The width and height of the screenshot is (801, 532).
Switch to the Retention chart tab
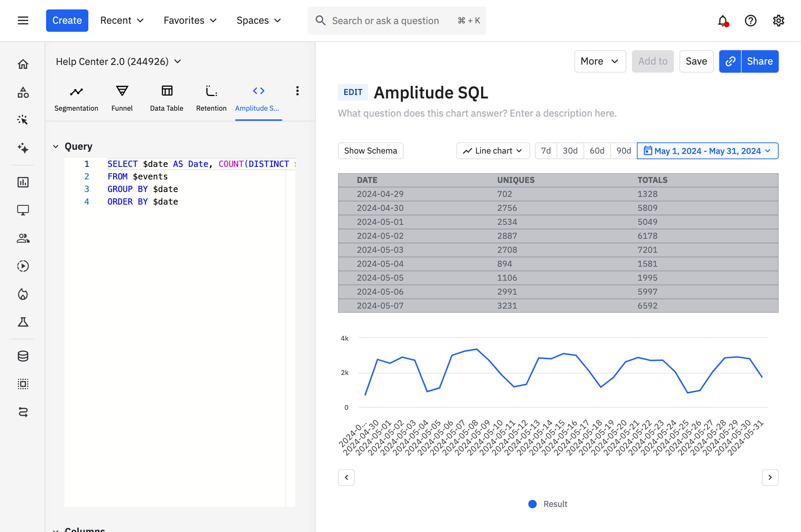(x=211, y=98)
